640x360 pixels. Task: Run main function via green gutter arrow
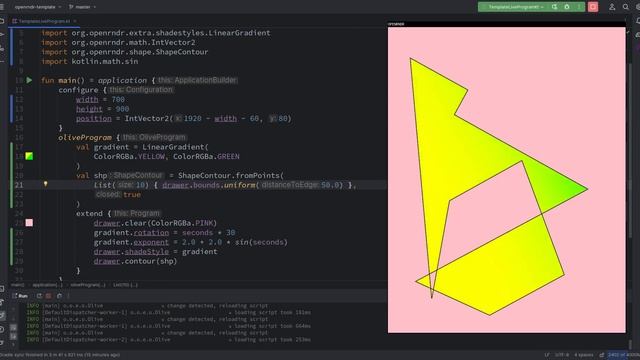(29, 80)
